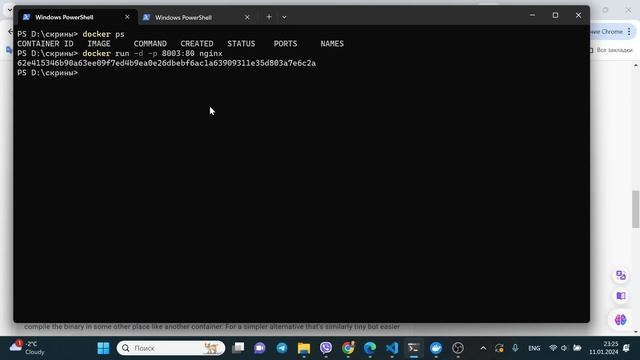
Task: Click the battery status tray icon
Action: pyautogui.click(x=577, y=348)
